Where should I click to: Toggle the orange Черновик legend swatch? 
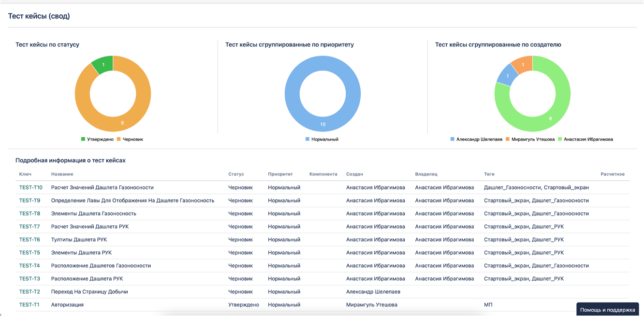[118, 139]
